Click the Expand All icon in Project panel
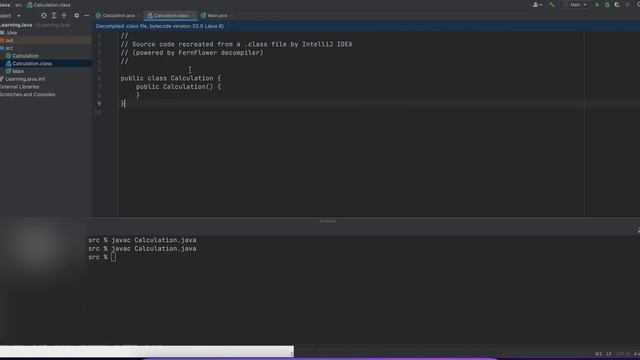640x360 pixels. click(54, 16)
